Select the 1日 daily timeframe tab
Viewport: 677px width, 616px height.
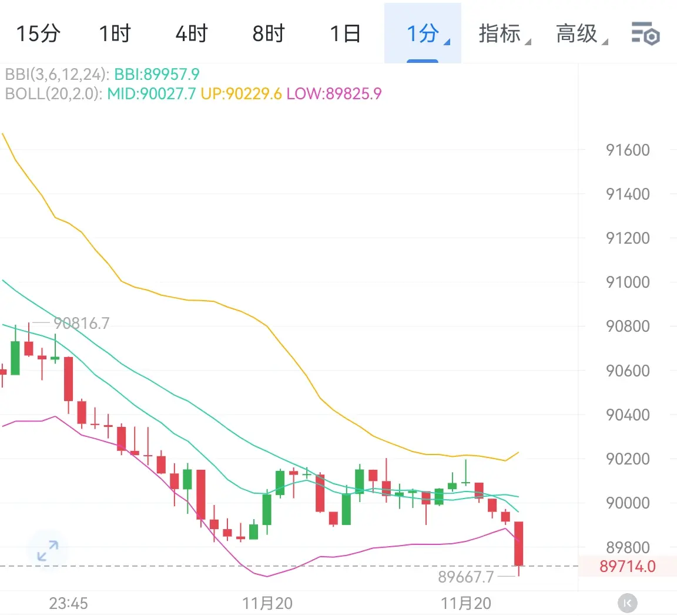(x=346, y=33)
